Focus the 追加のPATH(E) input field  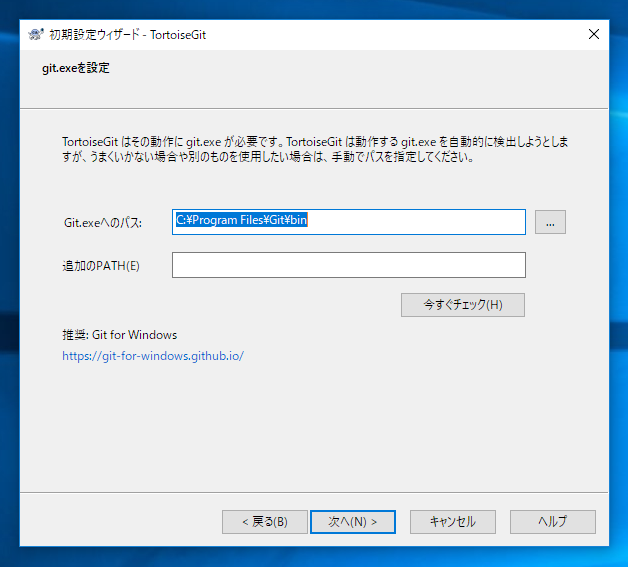(x=348, y=265)
